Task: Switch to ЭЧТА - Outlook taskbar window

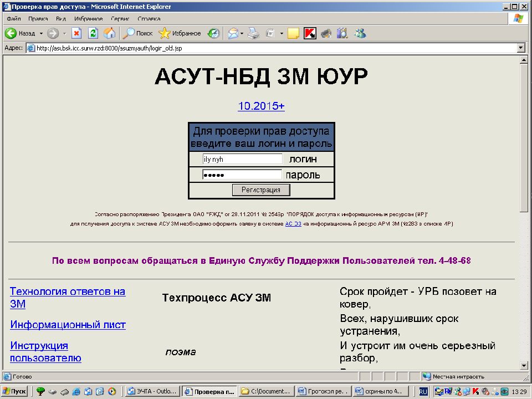Action: pos(152,391)
